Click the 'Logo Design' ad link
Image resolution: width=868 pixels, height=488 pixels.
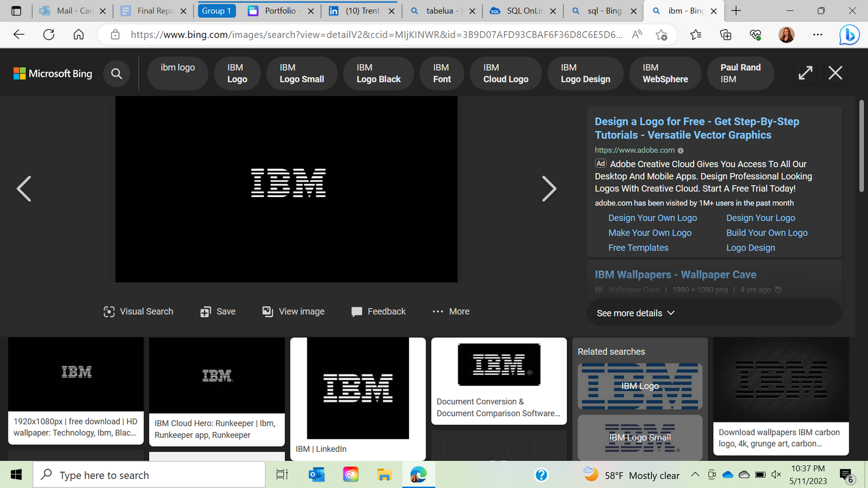click(x=750, y=247)
